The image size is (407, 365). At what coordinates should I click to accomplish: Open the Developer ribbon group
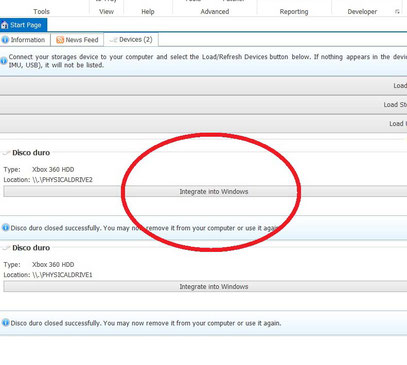[362, 11]
